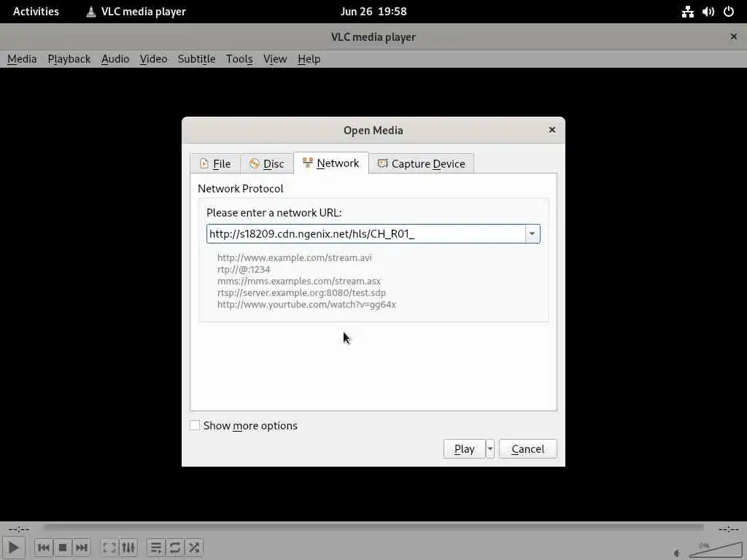Click the Next media button
The width and height of the screenshot is (747, 560).
pyautogui.click(x=82, y=548)
